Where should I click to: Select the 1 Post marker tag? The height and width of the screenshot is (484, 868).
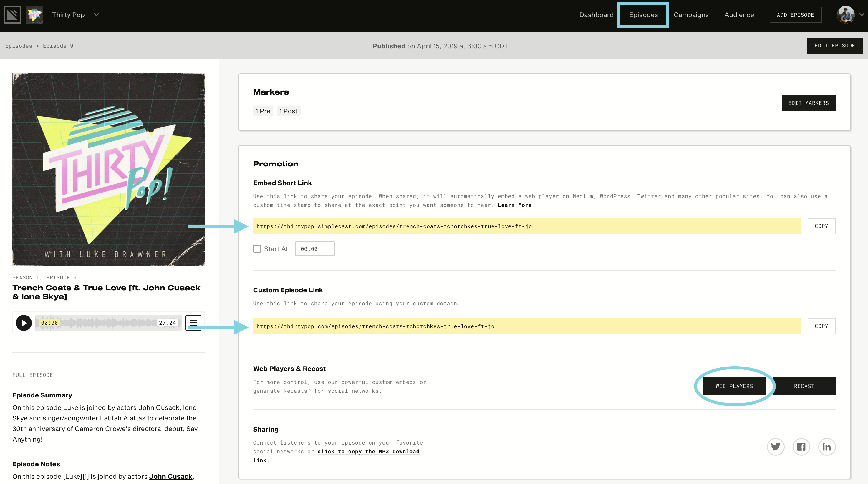coord(289,111)
